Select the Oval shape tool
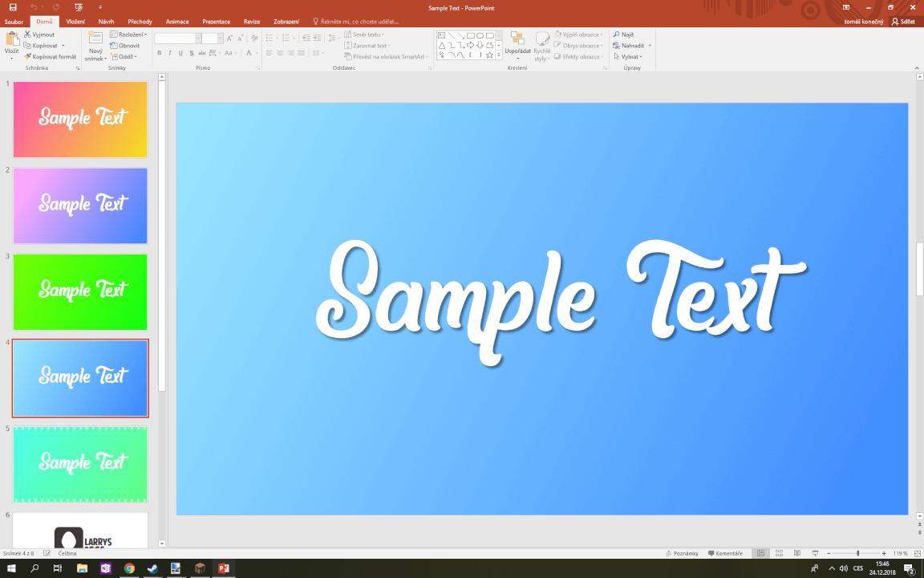924x578 pixels. coord(480,35)
